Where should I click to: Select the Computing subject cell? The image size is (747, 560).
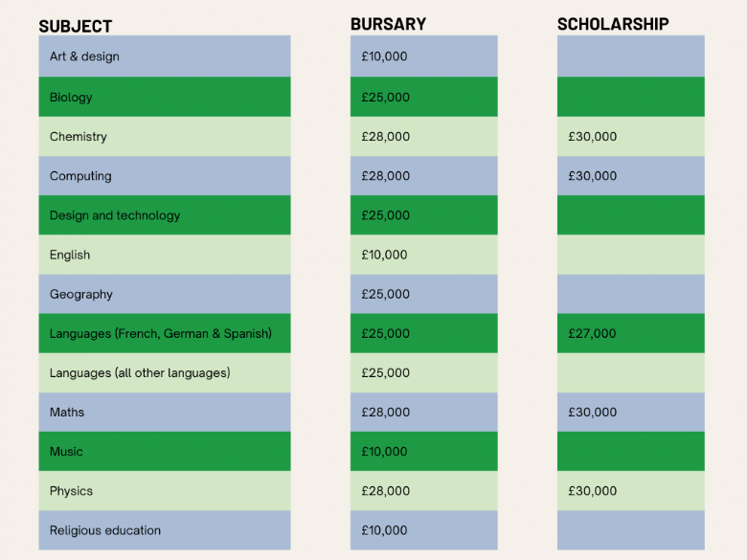coord(165,176)
